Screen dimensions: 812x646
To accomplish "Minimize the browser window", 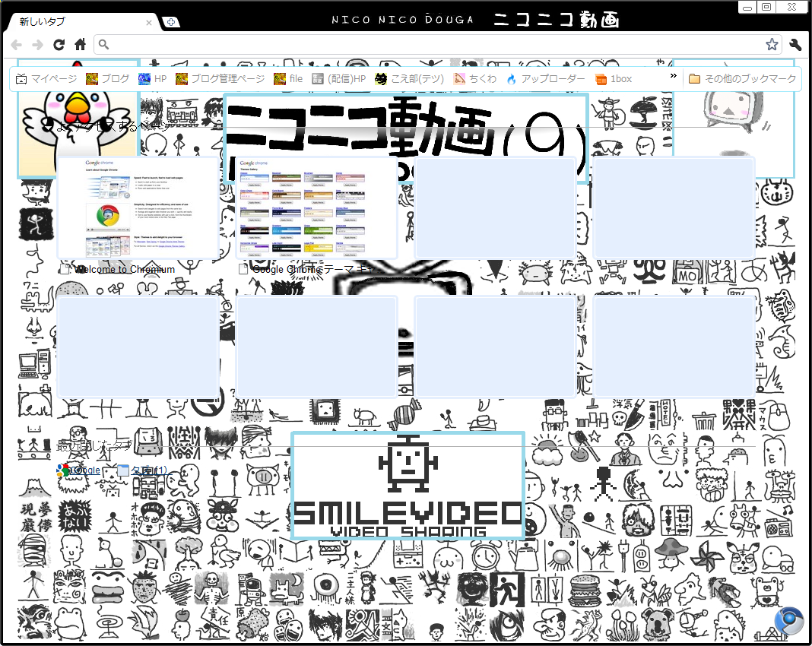I will point(747,8).
